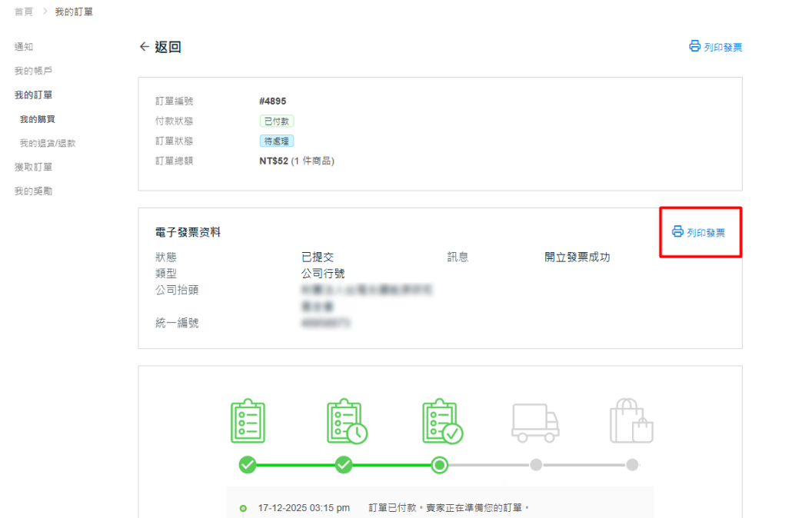The height and width of the screenshot is (518, 812).
Task: Select 我的訂單 in the sidebar
Action: pos(33,95)
